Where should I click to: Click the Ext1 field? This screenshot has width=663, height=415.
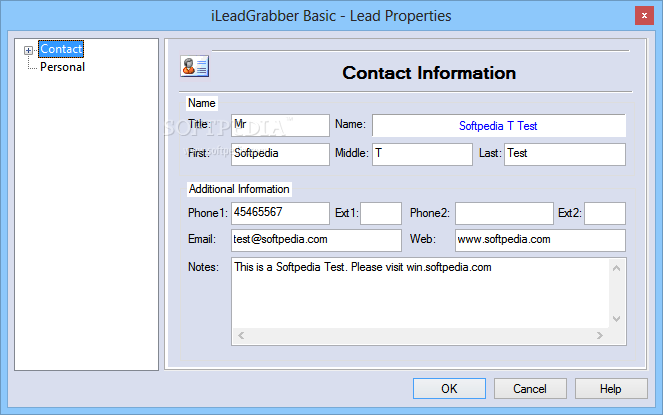click(381, 213)
